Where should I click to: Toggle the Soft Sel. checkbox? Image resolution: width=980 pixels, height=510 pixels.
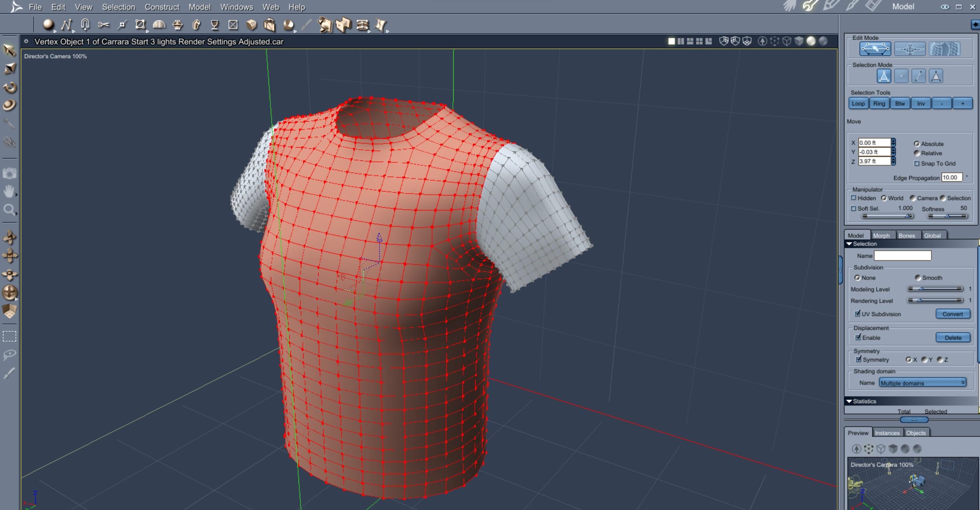(x=853, y=208)
